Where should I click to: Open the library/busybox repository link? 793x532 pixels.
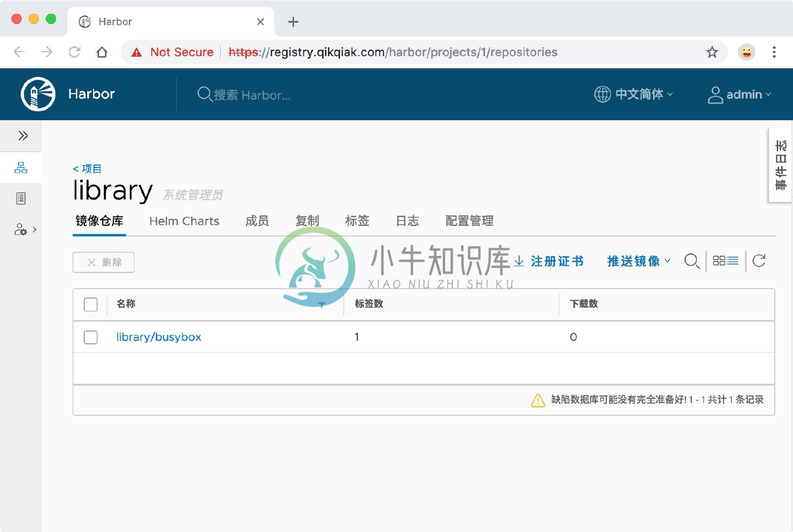[159, 337]
